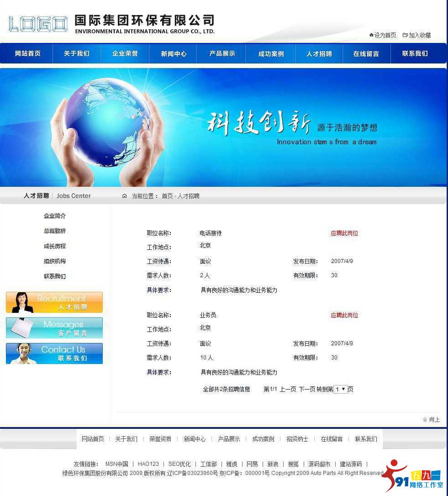Open 企业简介 in the left sidebar
This screenshot has width=448, height=496.
click(54, 216)
